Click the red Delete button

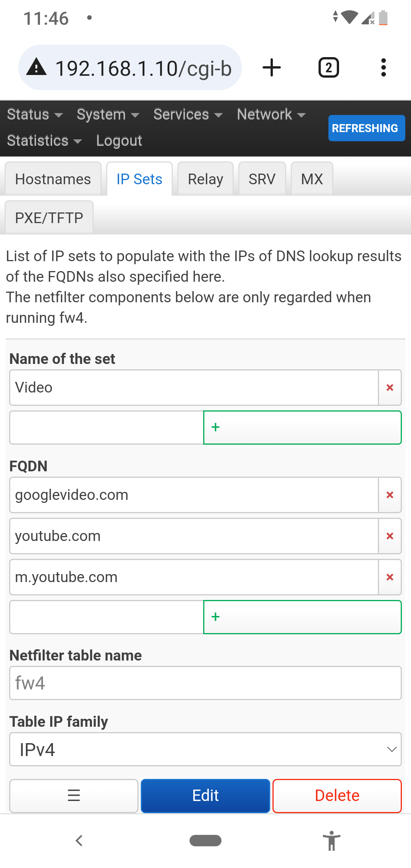point(337,796)
